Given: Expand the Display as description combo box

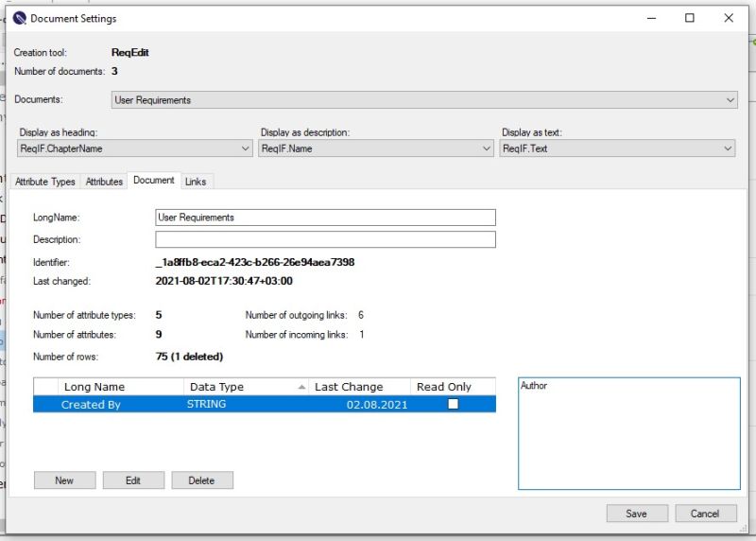Looking at the screenshot, I should (x=376, y=148).
